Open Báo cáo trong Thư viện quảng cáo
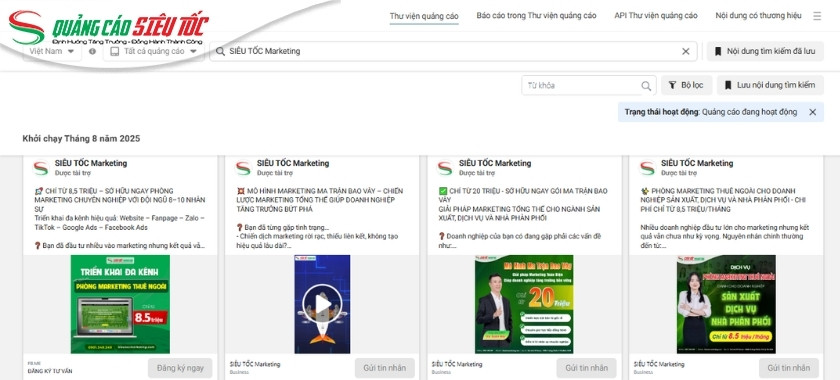Screen dimensions: 840x380 click(536, 16)
